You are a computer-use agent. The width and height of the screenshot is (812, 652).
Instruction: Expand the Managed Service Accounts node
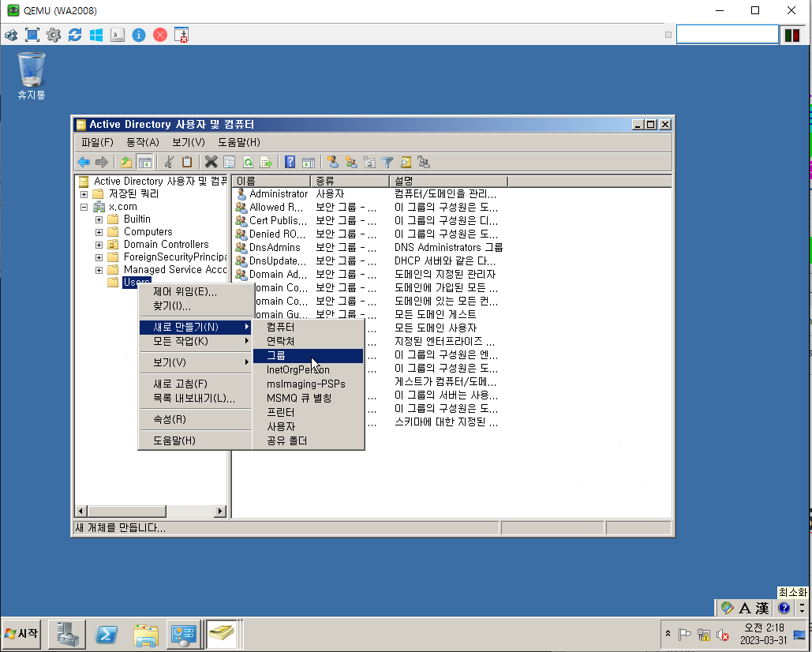pos(99,270)
